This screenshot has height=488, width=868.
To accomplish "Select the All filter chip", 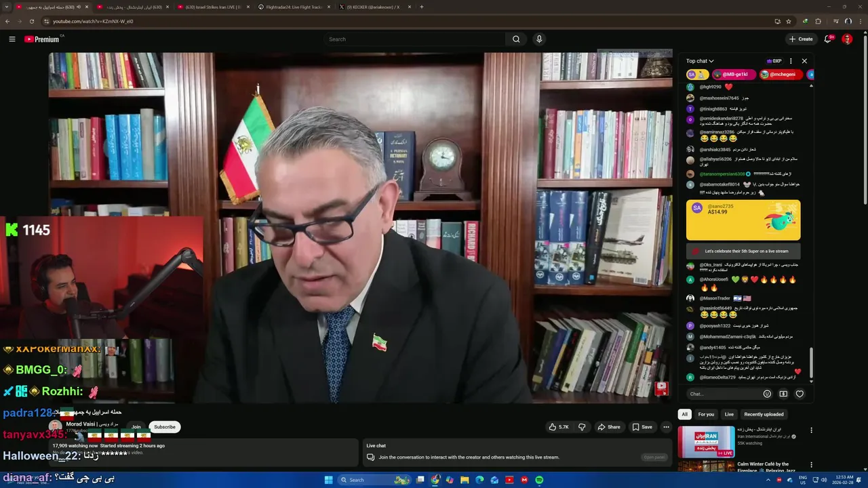I will tap(684, 414).
